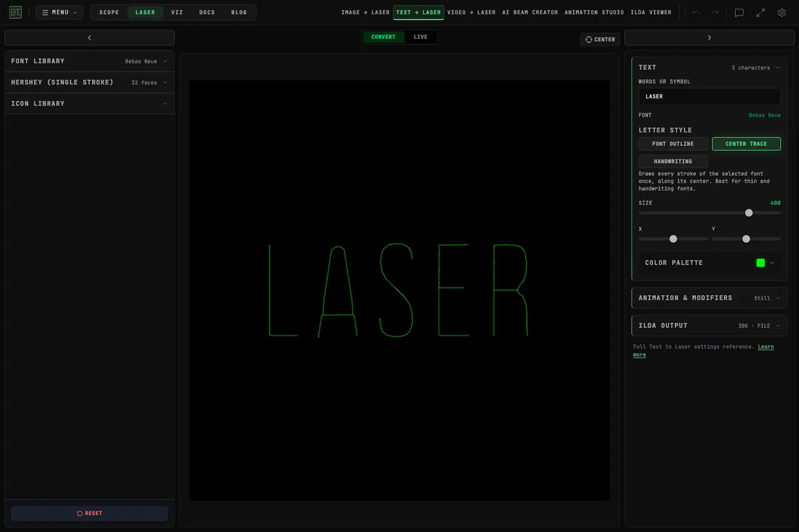Expand the Font Library section
Viewport: 799px width, 532px height.
tap(89, 61)
